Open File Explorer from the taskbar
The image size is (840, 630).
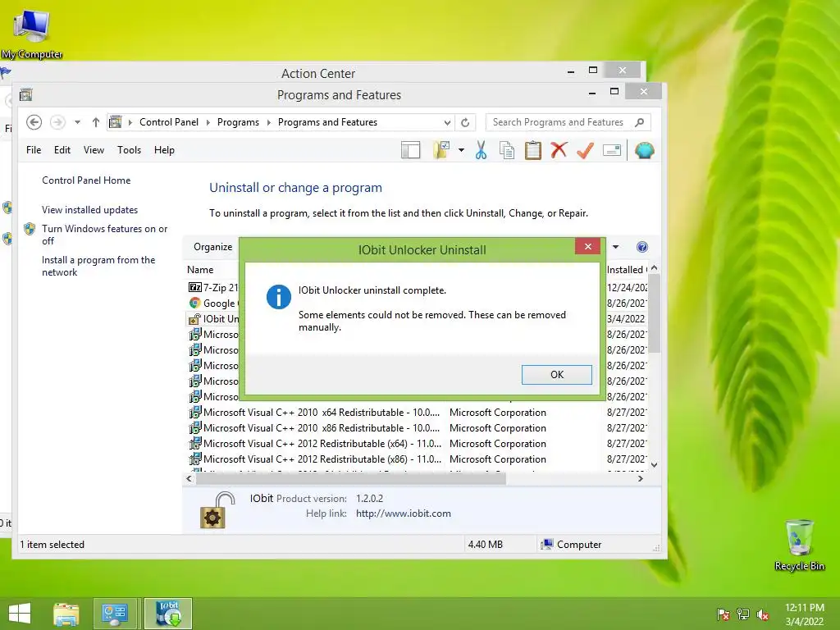coord(66,614)
